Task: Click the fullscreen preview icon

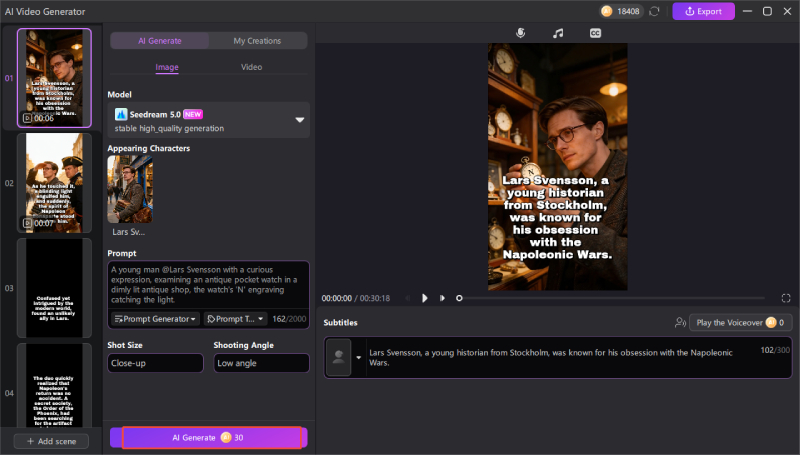Action: [x=786, y=298]
